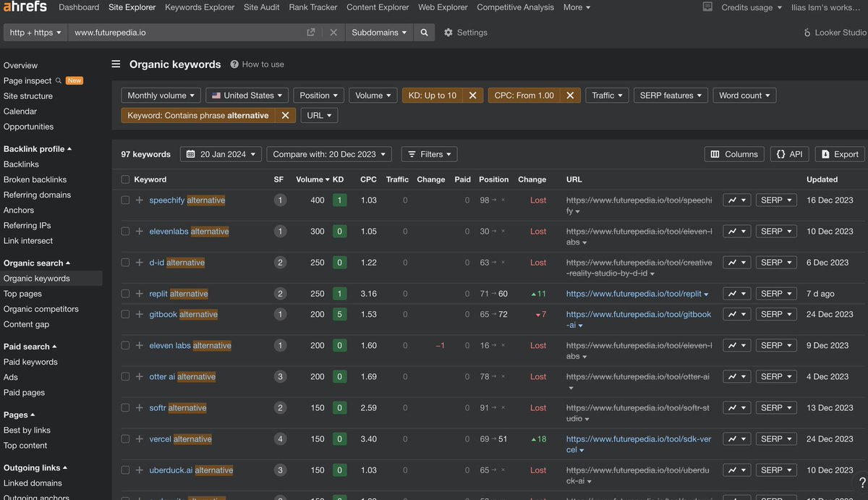Open SERP dropdown for speechify alternative
The image size is (868, 500).
tap(776, 200)
